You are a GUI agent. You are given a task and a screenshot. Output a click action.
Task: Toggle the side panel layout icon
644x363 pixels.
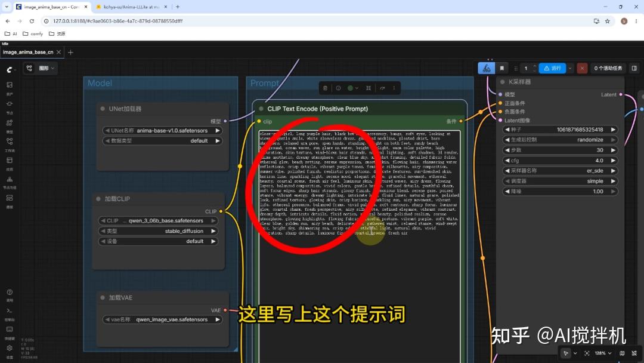click(634, 68)
